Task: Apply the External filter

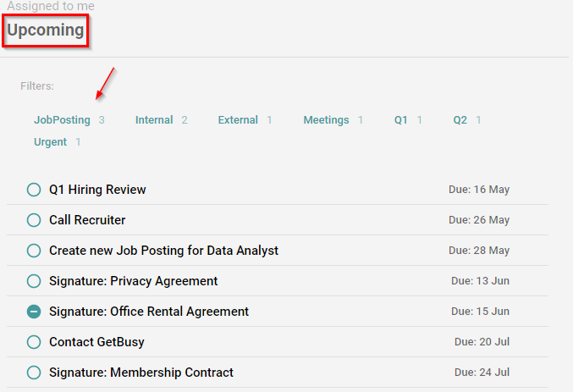Action: [238, 120]
